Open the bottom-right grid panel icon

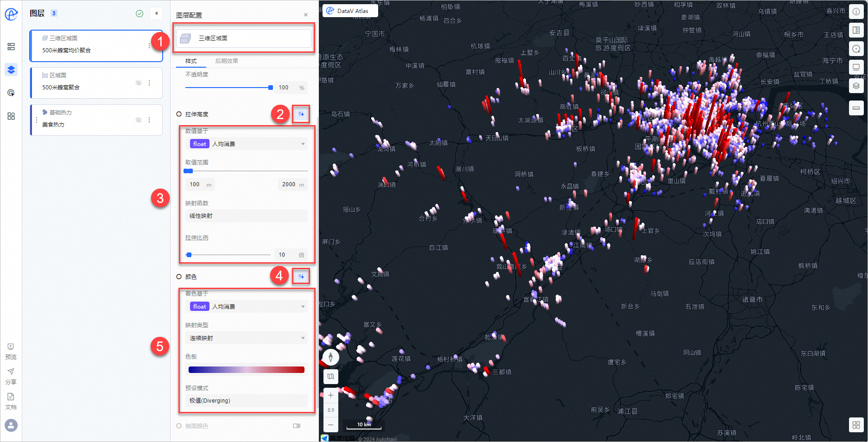pyautogui.click(x=856, y=425)
